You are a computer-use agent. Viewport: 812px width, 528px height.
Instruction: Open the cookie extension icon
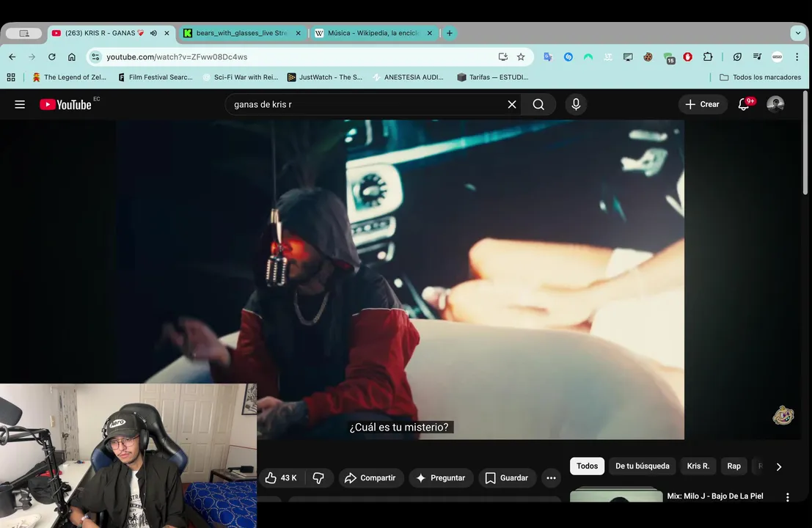[648, 57]
